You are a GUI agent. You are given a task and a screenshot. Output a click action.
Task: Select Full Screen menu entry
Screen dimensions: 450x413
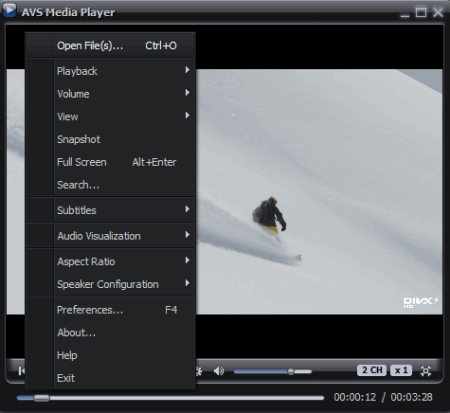pos(110,162)
